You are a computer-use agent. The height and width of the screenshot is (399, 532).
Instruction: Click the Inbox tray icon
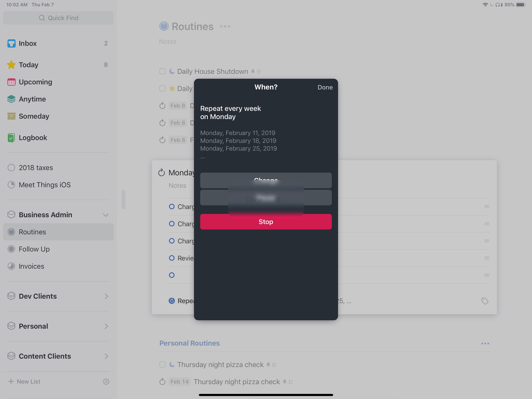point(11,43)
